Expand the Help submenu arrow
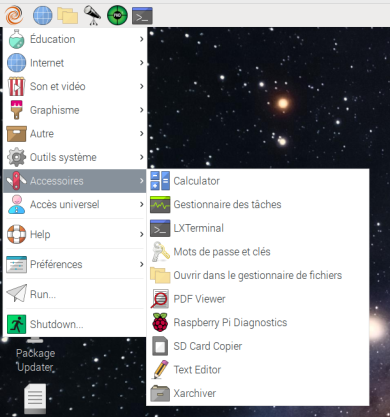 click(x=142, y=234)
